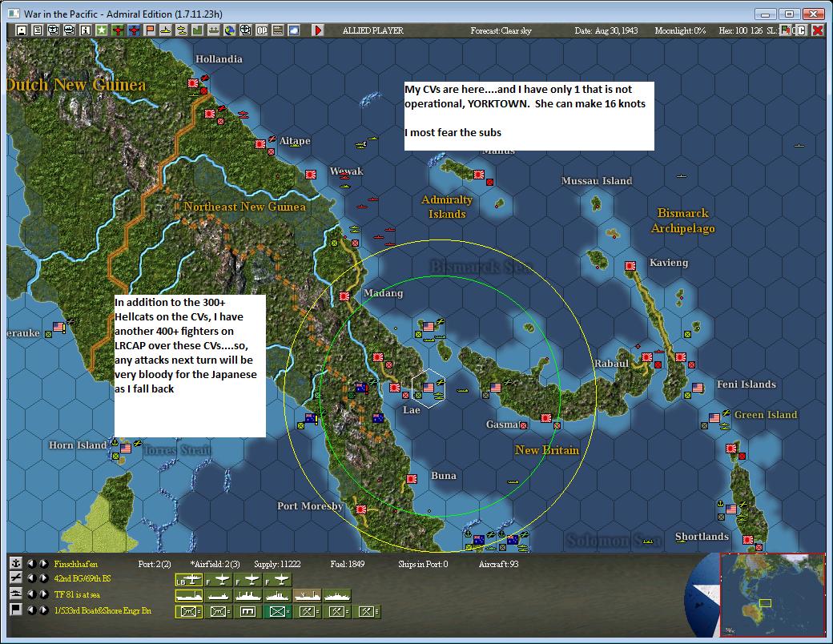
Task: Click the airplane icon beside 42nd BG/69th BS
Action: pyautogui.click(x=16, y=578)
